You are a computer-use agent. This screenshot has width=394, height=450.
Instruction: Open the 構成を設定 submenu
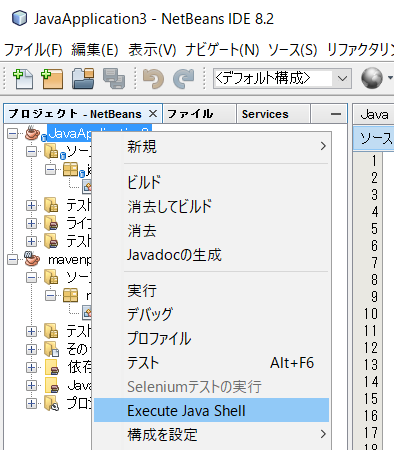click(211, 434)
